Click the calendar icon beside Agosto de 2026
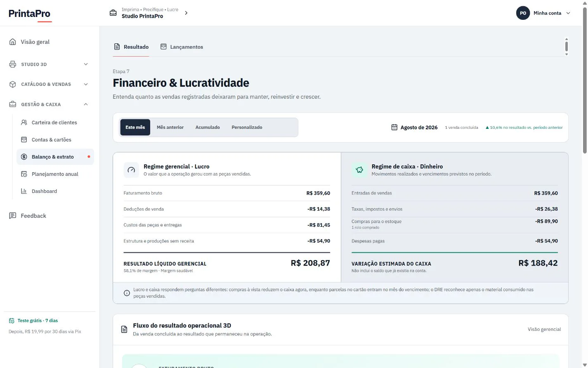This screenshot has width=588, height=368. tap(394, 127)
